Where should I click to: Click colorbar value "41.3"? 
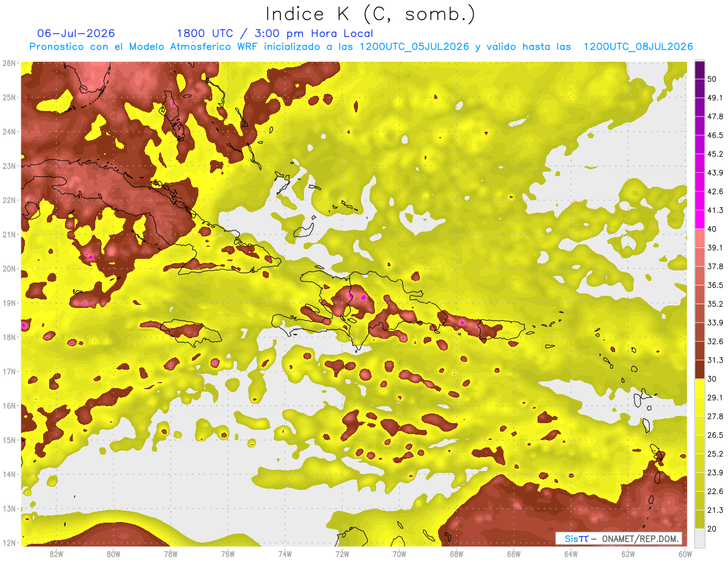coord(715,210)
